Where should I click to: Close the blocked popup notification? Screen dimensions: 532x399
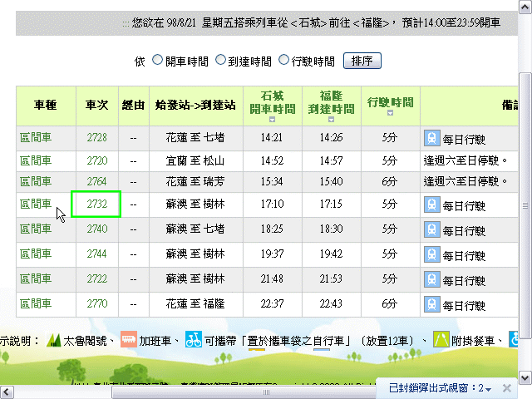[x=507, y=388]
